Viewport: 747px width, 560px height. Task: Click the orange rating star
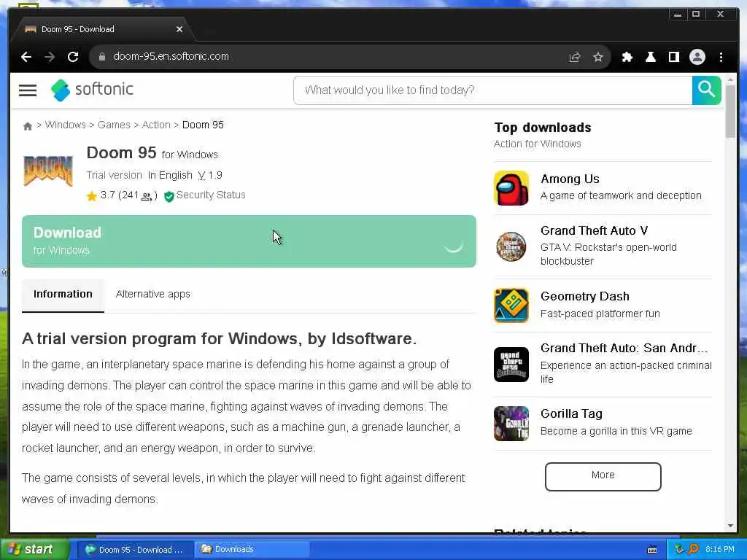point(91,195)
